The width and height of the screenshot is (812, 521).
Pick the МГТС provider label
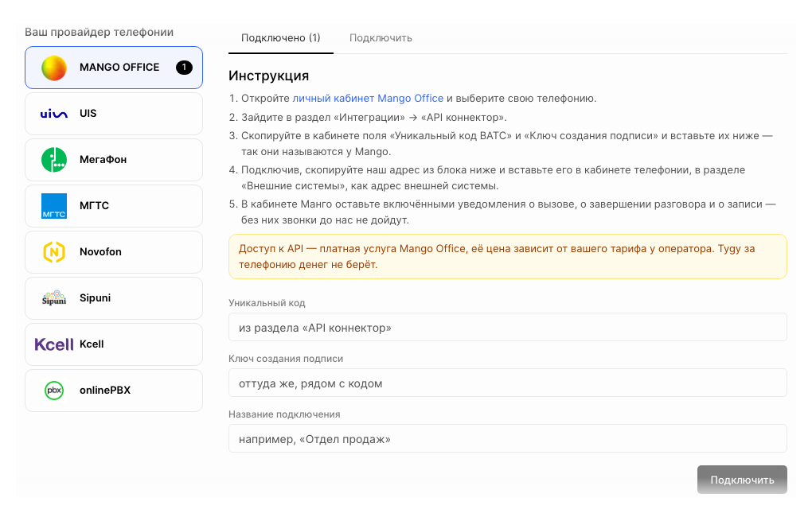94,205
